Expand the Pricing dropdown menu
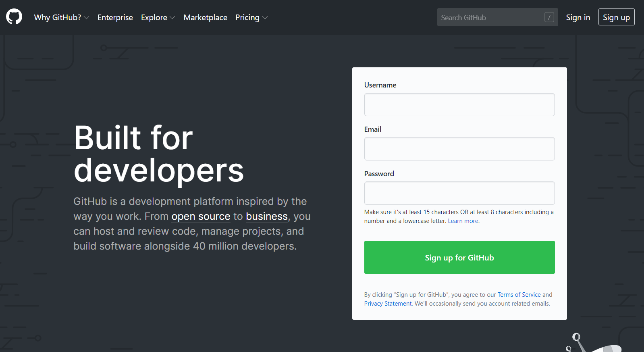 point(251,17)
